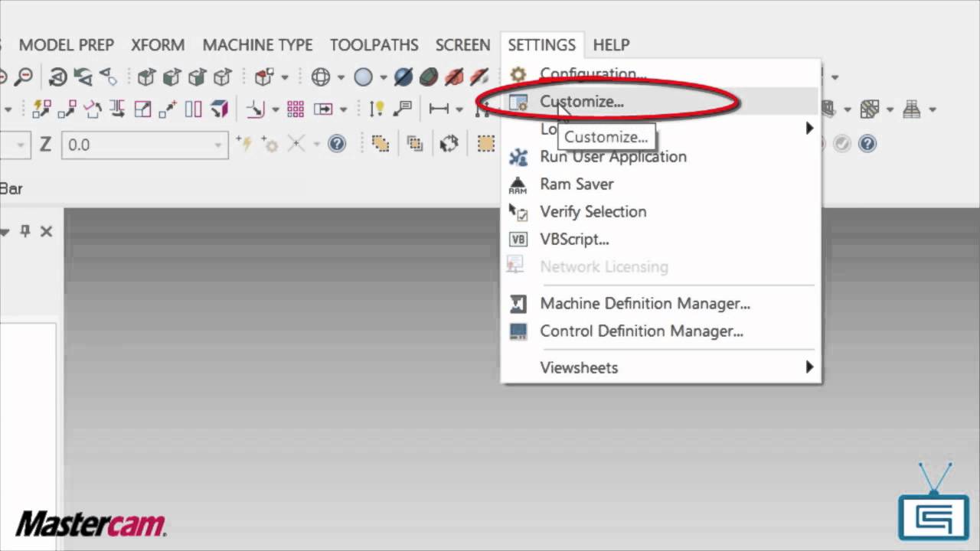This screenshot has width=980, height=551.
Task: Open the Viewsheets submenu
Action: [x=661, y=367]
